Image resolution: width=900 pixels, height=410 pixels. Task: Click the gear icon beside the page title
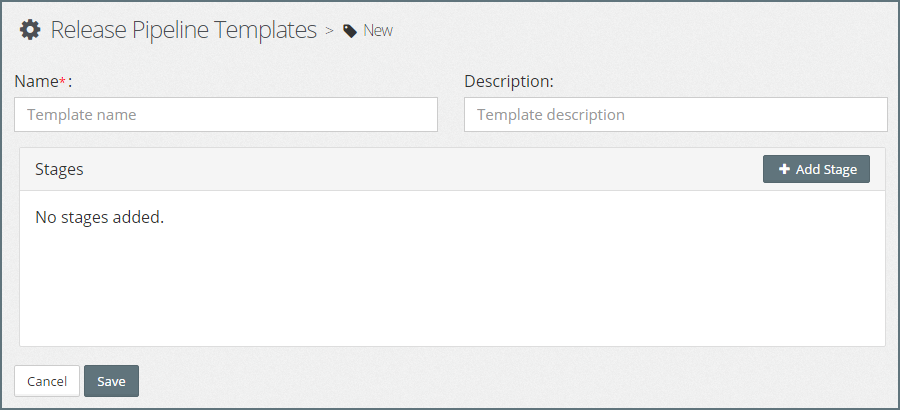31,30
